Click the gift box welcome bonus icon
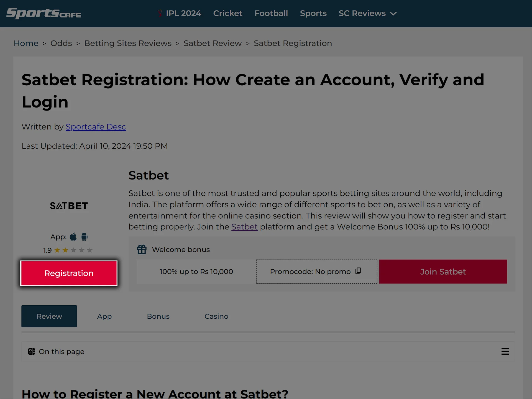This screenshot has width=532, height=399. [x=142, y=249]
